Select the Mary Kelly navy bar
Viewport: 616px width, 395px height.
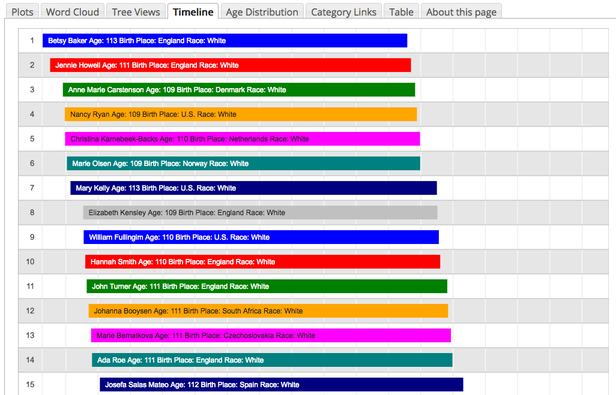click(253, 188)
